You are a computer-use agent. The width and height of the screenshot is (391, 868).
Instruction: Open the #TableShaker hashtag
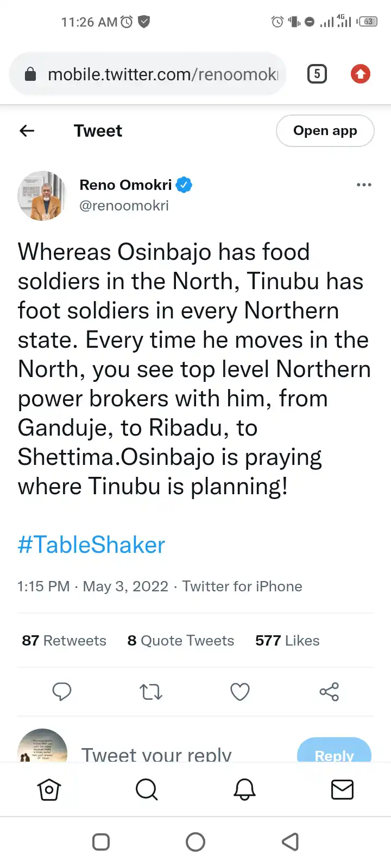point(91,545)
